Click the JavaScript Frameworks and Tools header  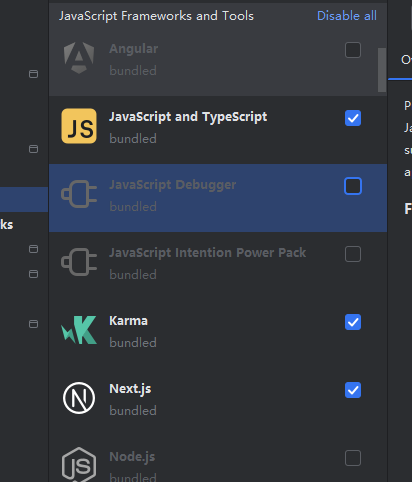click(156, 16)
